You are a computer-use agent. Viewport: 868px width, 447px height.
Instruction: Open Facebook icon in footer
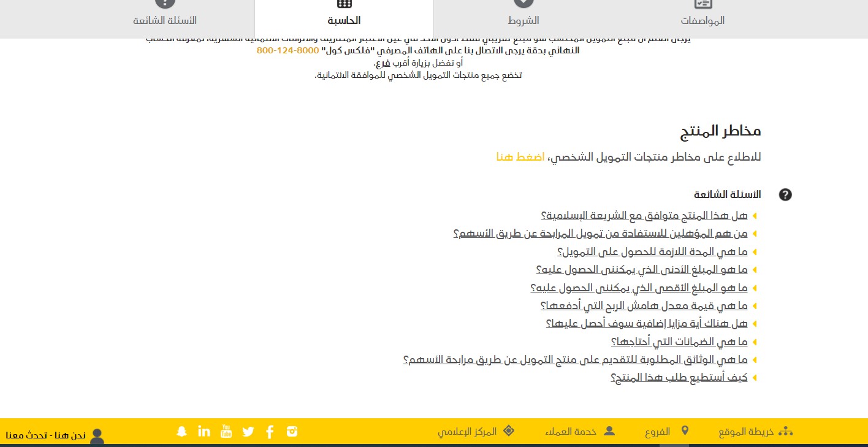[270, 432]
